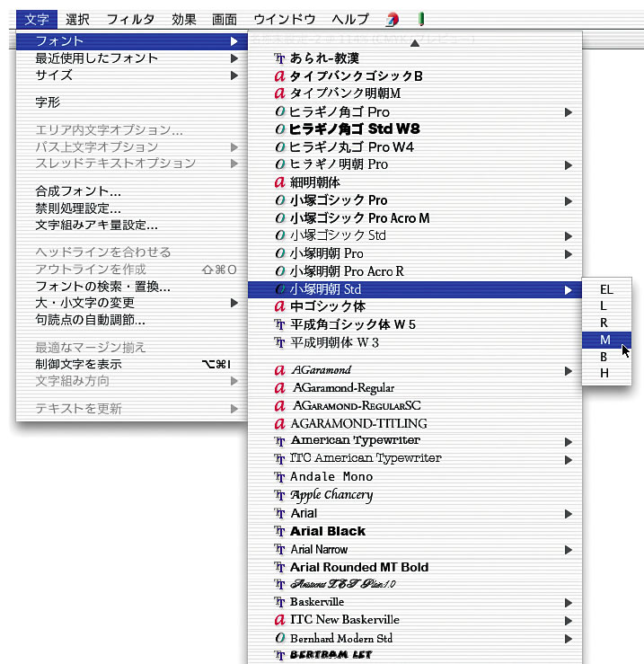
Task: Choose フォントの検索・置換... item
Action: pos(132,287)
